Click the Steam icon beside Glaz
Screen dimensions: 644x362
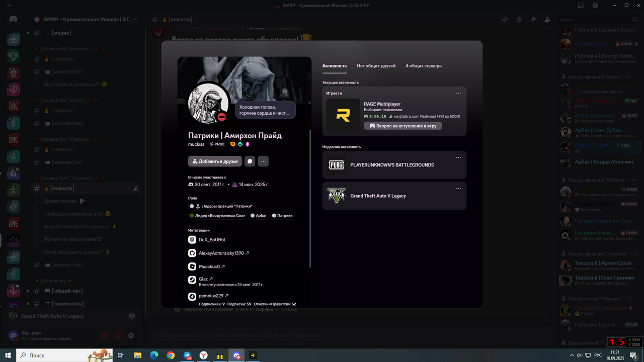point(192,280)
